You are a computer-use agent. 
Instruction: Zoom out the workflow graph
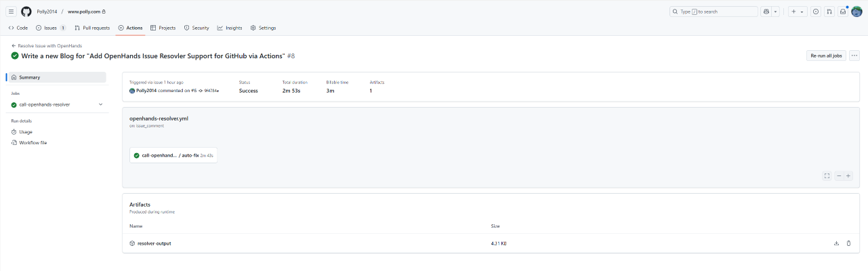(x=839, y=175)
